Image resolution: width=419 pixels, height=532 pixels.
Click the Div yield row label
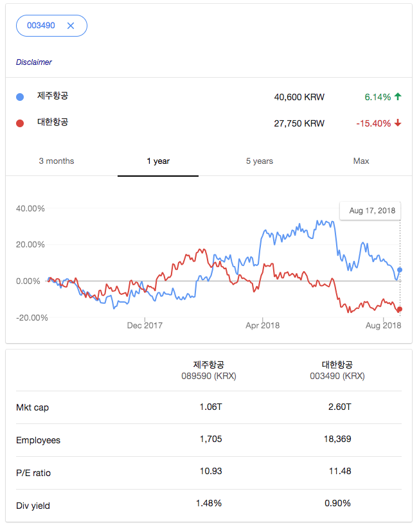(33, 506)
